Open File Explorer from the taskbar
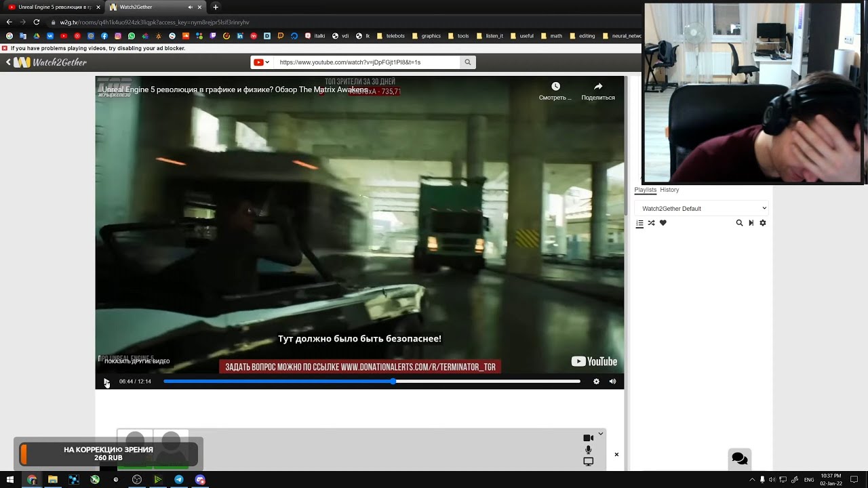Viewport: 868px width, 488px height. 53,480
